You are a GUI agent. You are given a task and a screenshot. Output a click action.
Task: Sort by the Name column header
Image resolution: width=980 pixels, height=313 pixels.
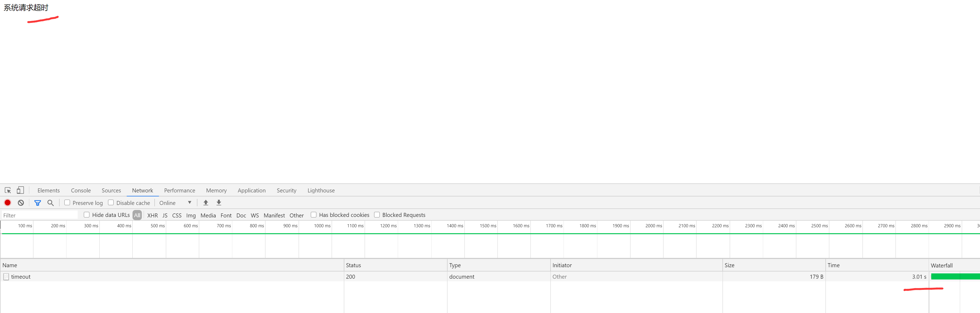coord(172,265)
